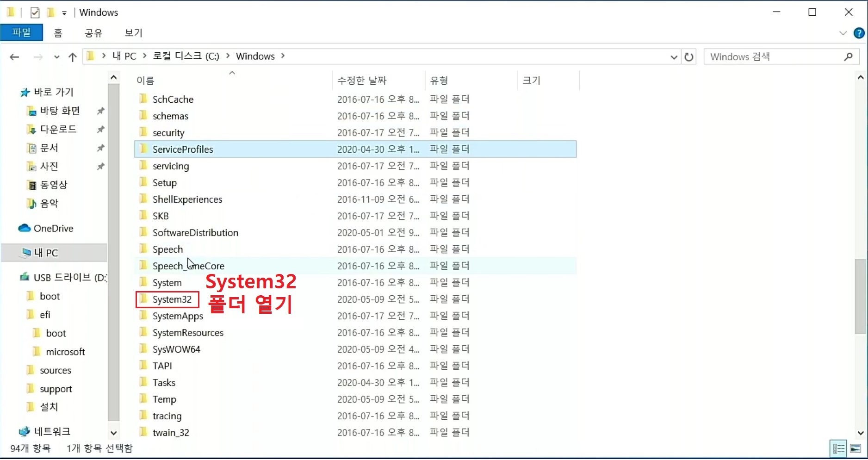Click the New Folder quick access icon
Viewport: 868px width, 460px height.
[x=50, y=12]
